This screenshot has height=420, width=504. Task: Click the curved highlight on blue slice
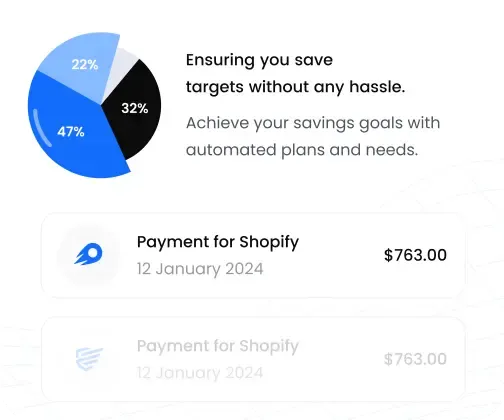pyautogui.click(x=42, y=128)
